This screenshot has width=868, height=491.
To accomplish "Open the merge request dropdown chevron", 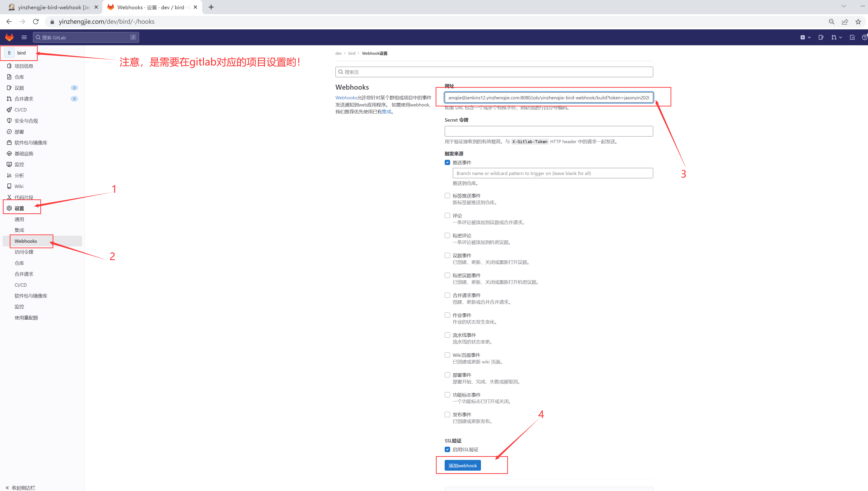I will coord(840,37).
